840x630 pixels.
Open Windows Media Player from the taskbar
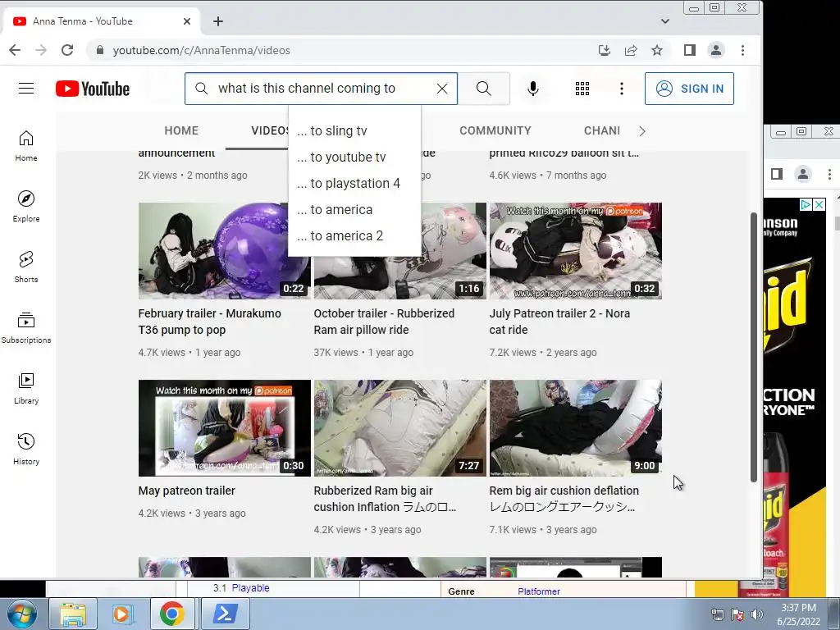[121, 614]
